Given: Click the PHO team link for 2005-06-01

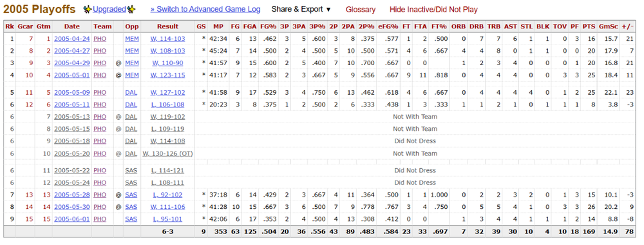Looking at the screenshot, I should (100, 219).
